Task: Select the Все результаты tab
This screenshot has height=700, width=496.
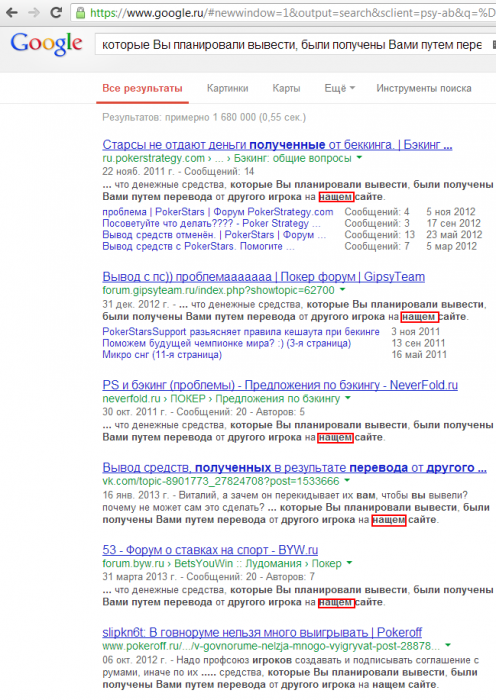Action: [x=142, y=88]
